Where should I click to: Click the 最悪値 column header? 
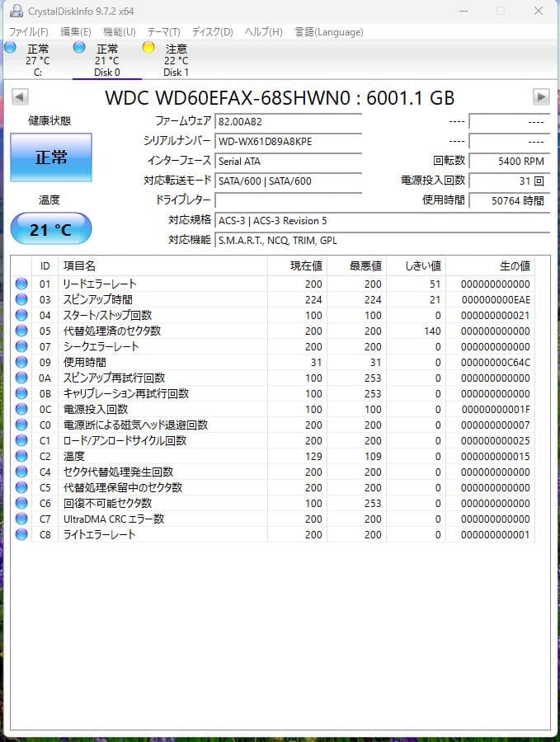click(x=356, y=266)
